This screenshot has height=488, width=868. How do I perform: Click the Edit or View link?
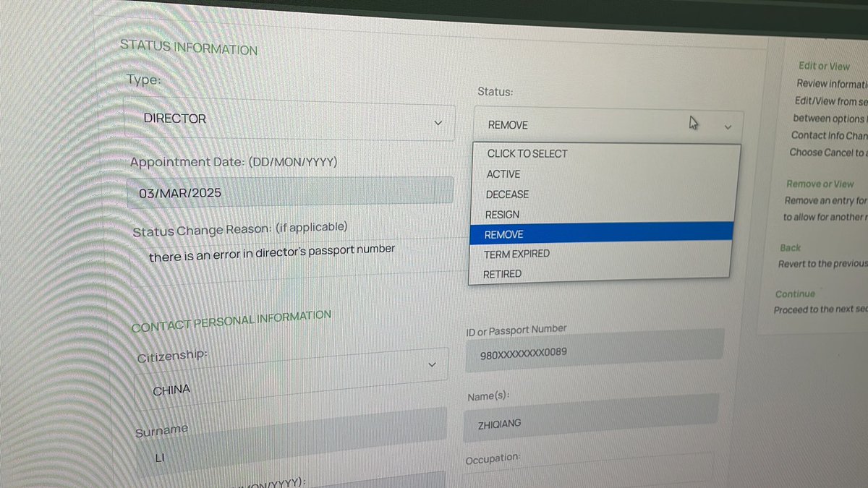pos(825,66)
